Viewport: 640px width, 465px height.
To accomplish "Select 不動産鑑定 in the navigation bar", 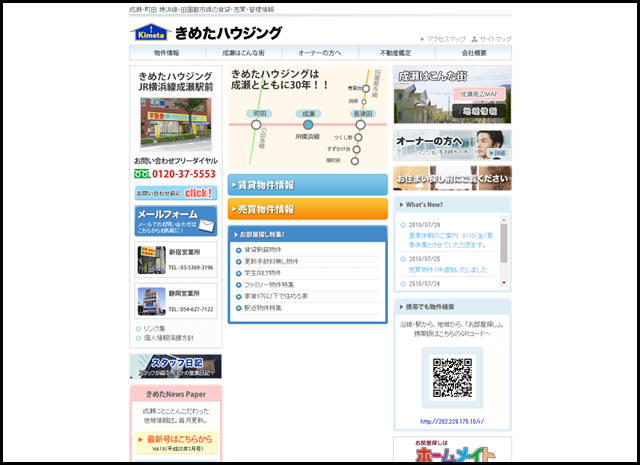I will (396, 53).
